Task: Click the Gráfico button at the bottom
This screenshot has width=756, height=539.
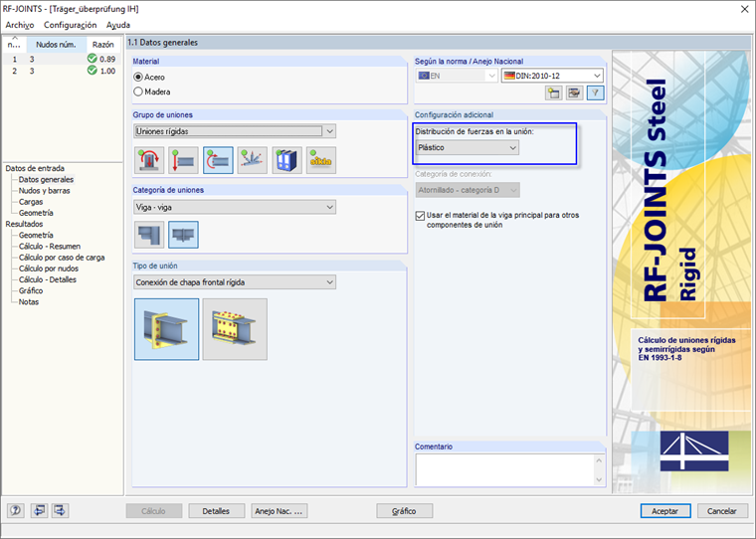Action: tap(404, 511)
